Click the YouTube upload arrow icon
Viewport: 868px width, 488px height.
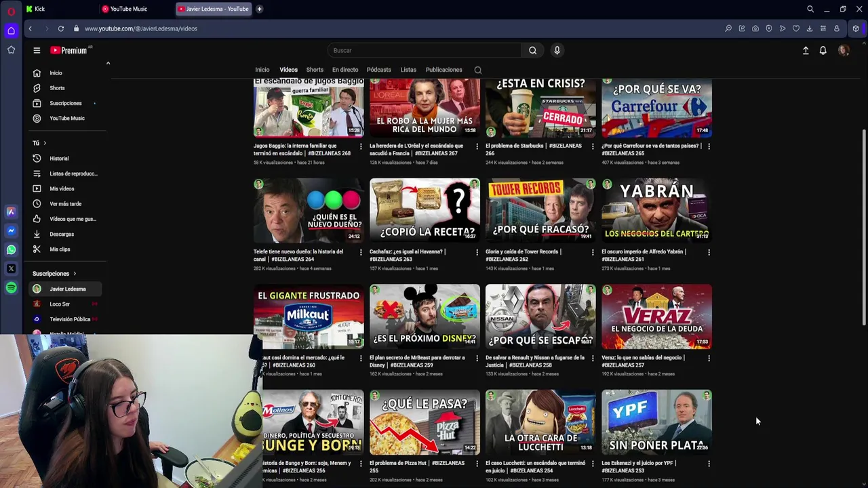tap(806, 50)
